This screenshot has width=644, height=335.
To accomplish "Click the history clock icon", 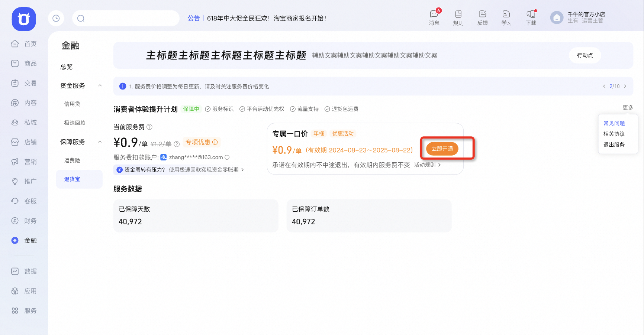I will (56, 18).
